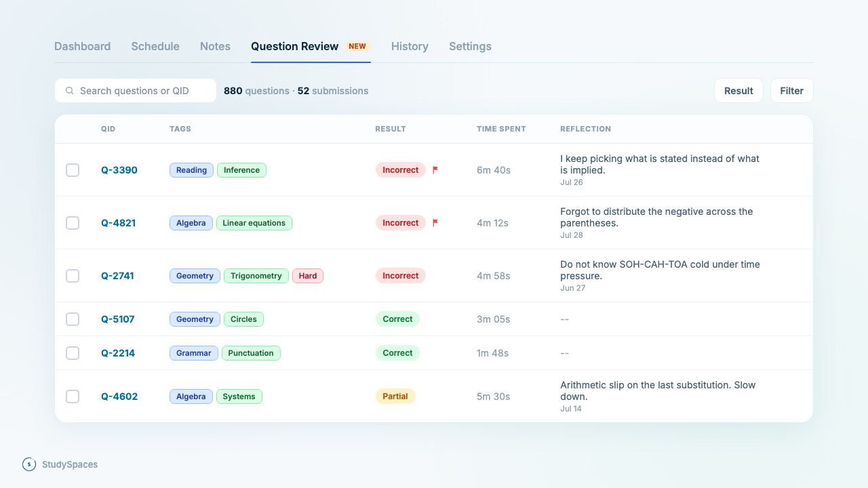The width and height of the screenshot is (868, 488).
Task: Open question link Q-4602
Action: 119,396
